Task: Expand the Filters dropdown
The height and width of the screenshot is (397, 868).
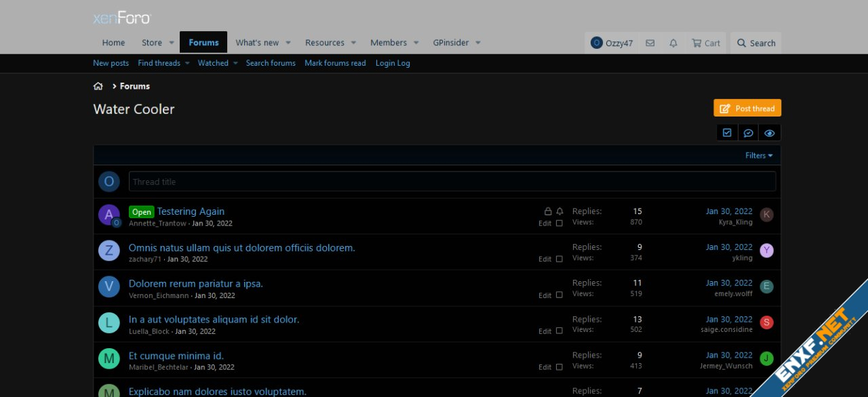Action: pos(759,155)
